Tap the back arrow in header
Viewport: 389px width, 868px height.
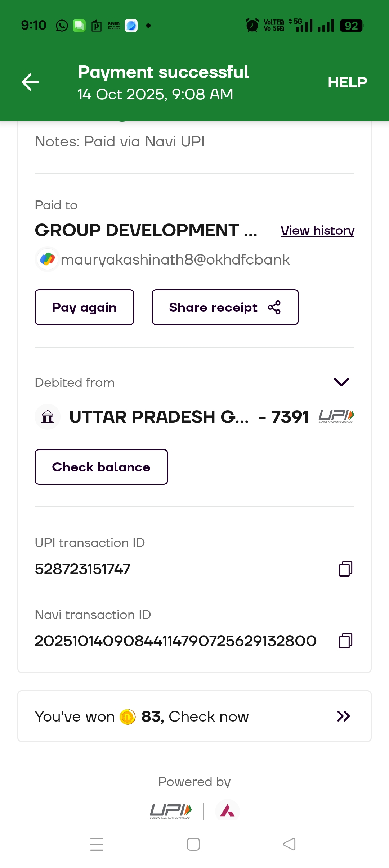click(x=30, y=82)
